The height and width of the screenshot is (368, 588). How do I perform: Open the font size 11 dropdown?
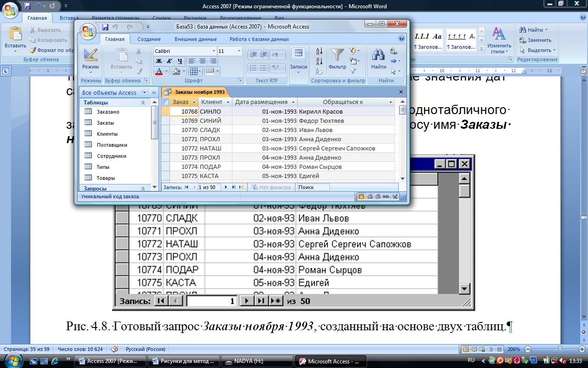click(x=239, y=51)
